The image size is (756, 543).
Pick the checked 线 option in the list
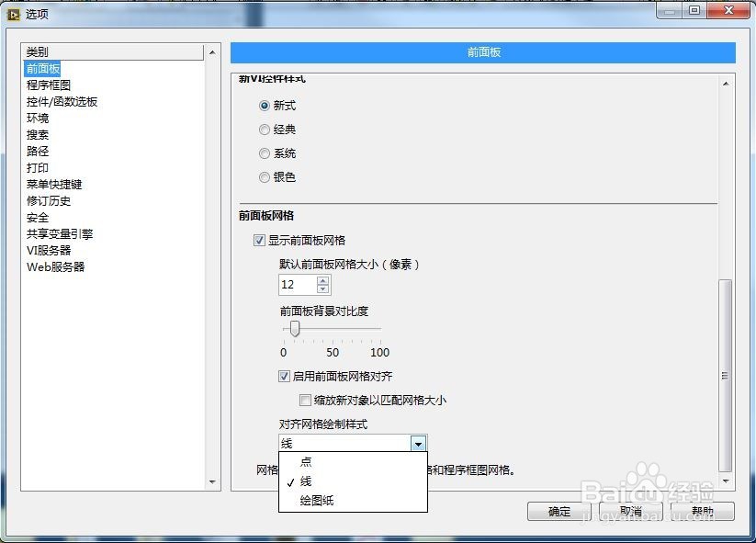353,481
